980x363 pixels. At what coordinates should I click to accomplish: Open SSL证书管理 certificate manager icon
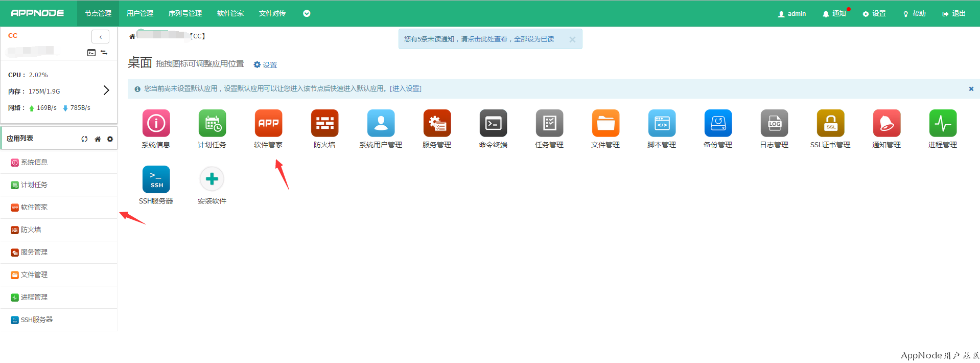pos(830,123)
